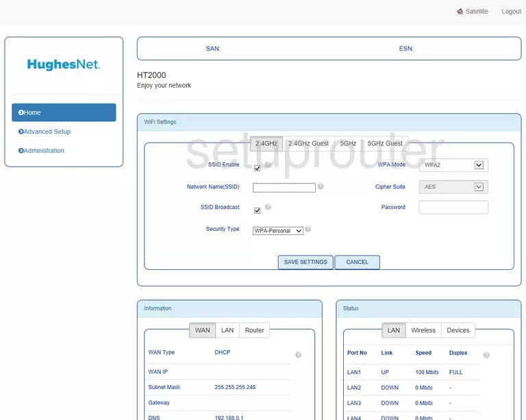Open the Router Information tab
Image resolution: width=526 pixels, height=420 pixels.
pos(255,330)
